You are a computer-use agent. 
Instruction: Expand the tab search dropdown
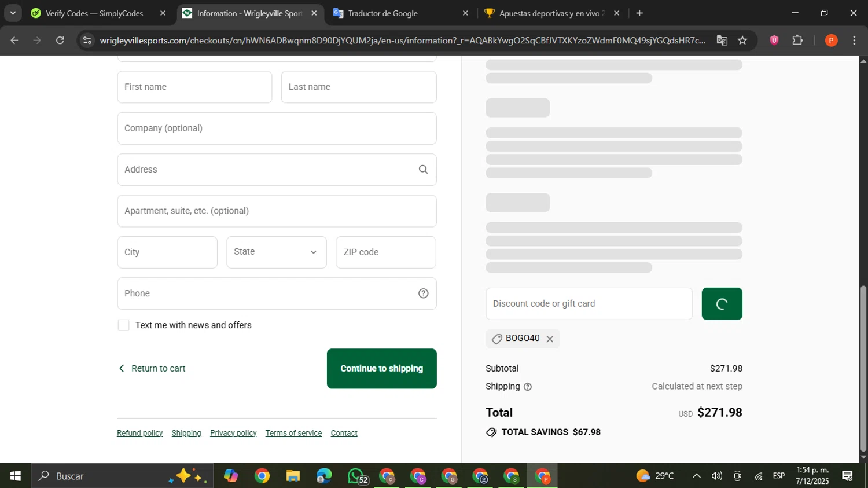[x=13, y=13]
